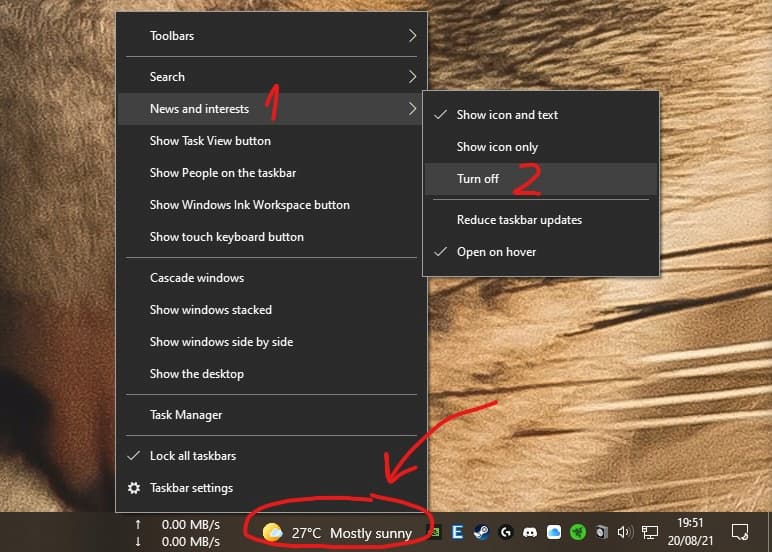Click the weather sun icon on taskbar
The image size is (772, 552).
point(272,533)
